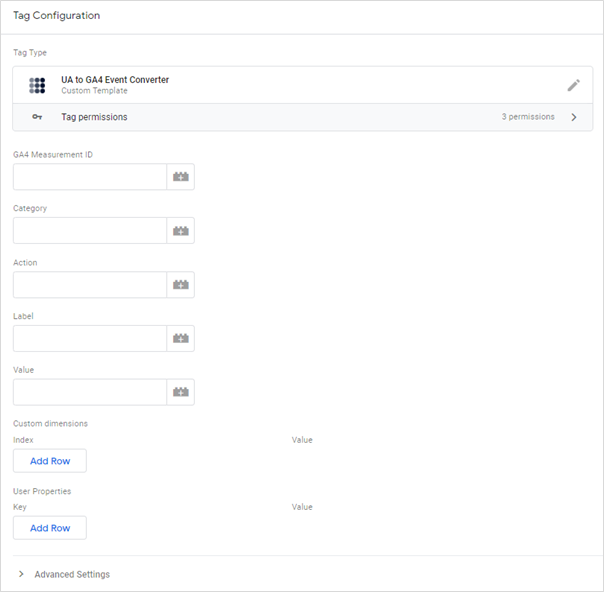
Task: Focus the Category text input
Action: (90, 231)
